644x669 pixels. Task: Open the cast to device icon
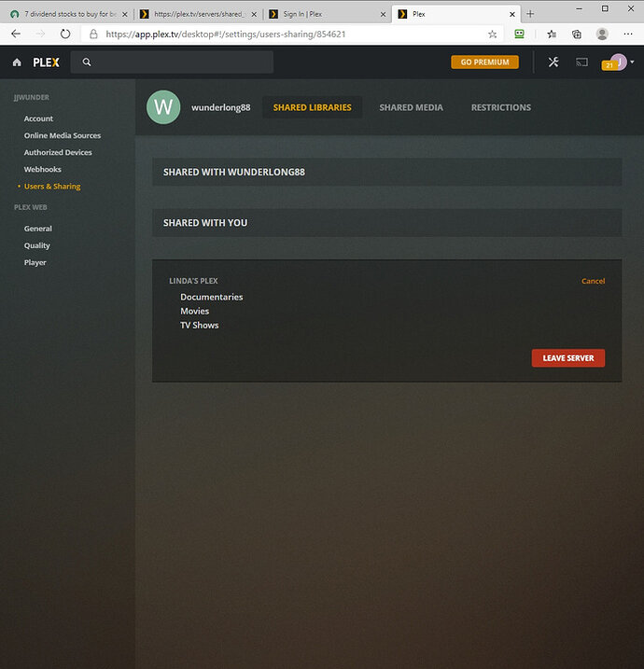pyautogui.click(x=582, y=63)
